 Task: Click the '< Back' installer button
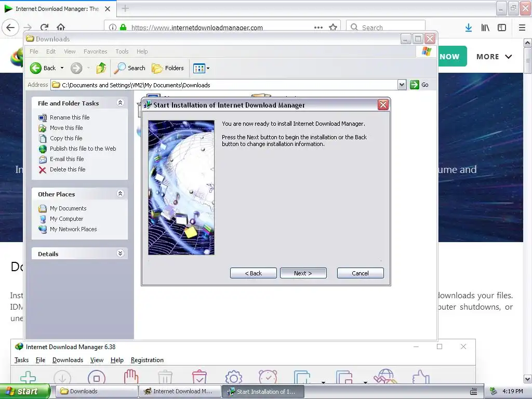(x=253, y=273)
